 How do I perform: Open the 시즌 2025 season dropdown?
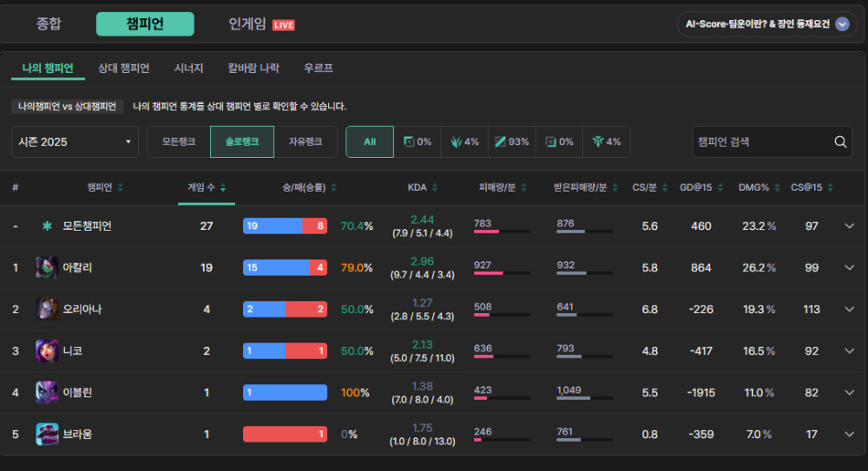76,142
